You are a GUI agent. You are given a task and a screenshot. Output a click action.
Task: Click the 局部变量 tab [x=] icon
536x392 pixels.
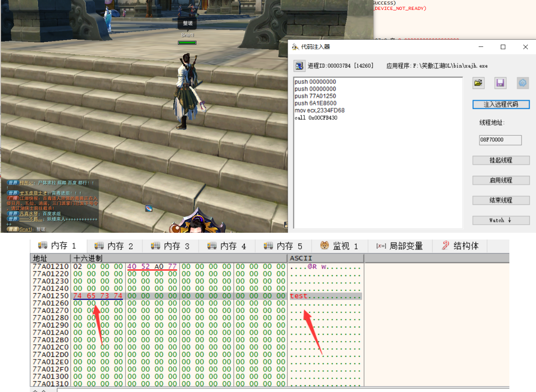tap(381, 246)
